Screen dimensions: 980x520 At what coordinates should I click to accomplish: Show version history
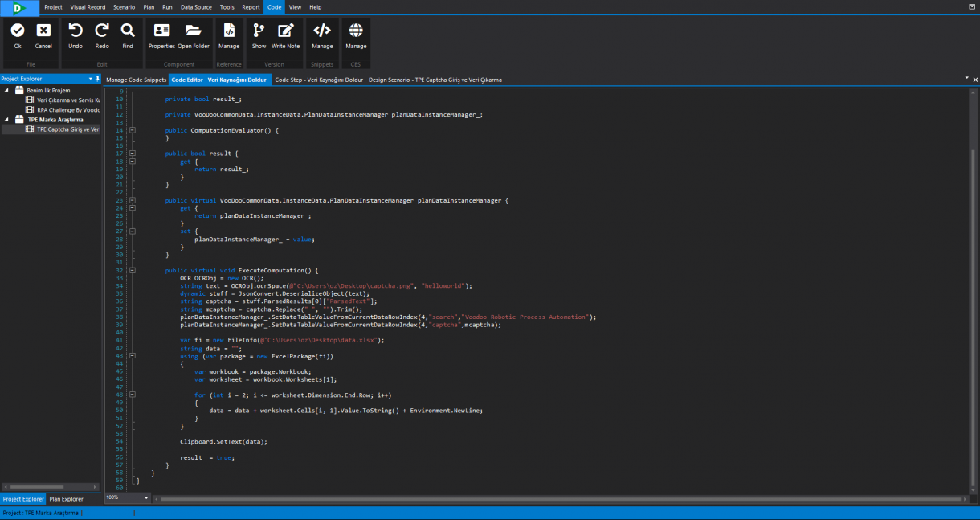[x=259, y=31]
